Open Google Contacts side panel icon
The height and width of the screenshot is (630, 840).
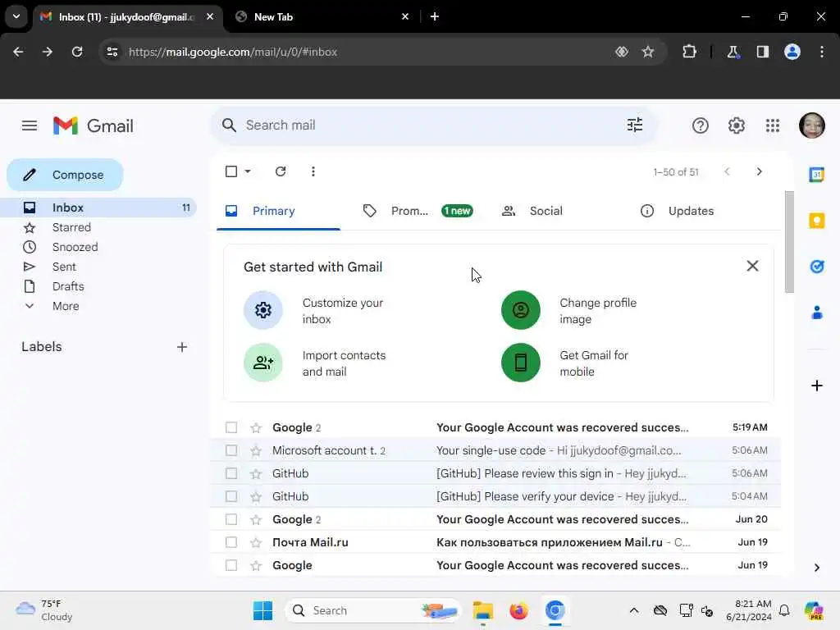click(816, 313)
